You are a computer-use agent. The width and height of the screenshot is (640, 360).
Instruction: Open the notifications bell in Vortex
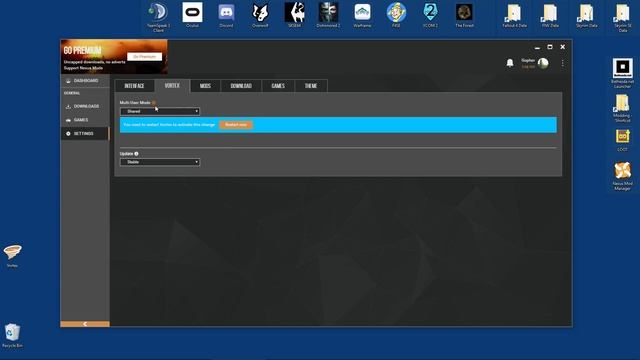coord(510,63)
